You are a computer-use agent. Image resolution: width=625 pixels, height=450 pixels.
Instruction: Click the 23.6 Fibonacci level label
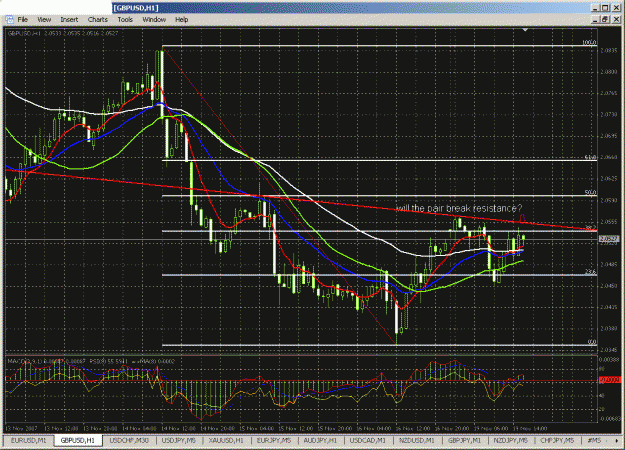tap(590, 272)
